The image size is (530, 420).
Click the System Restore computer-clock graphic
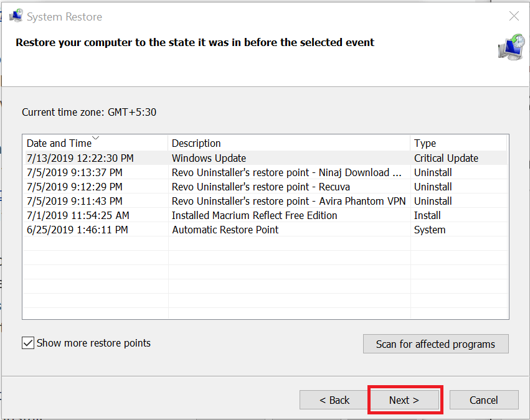(511, 47)
